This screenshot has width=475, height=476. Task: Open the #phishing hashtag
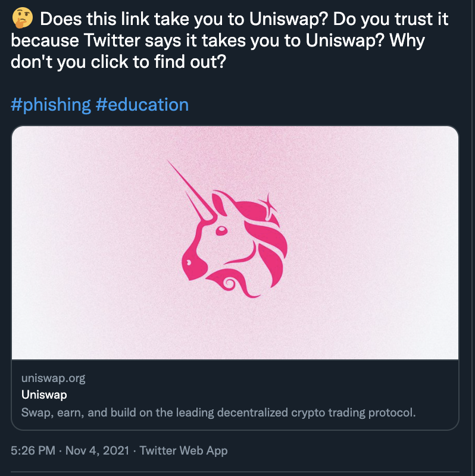pos(51,105)
